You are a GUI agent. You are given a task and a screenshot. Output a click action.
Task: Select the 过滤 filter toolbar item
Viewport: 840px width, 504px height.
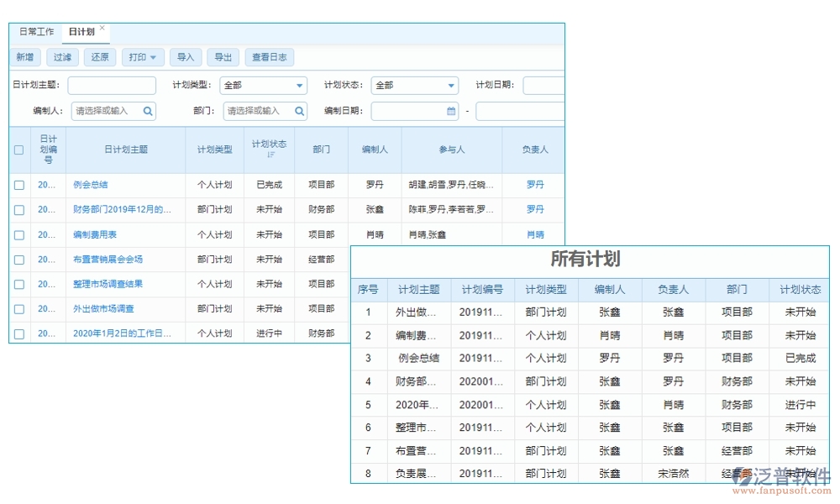click(x=62, y=57)
